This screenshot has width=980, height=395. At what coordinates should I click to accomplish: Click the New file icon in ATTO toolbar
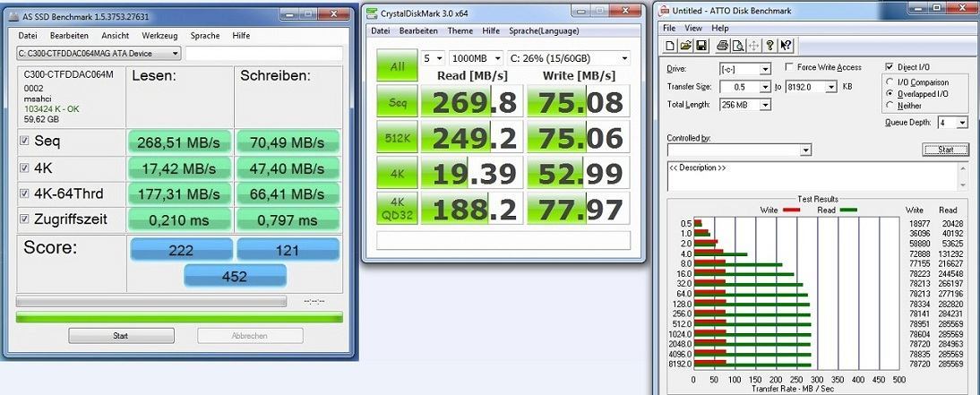670,45
